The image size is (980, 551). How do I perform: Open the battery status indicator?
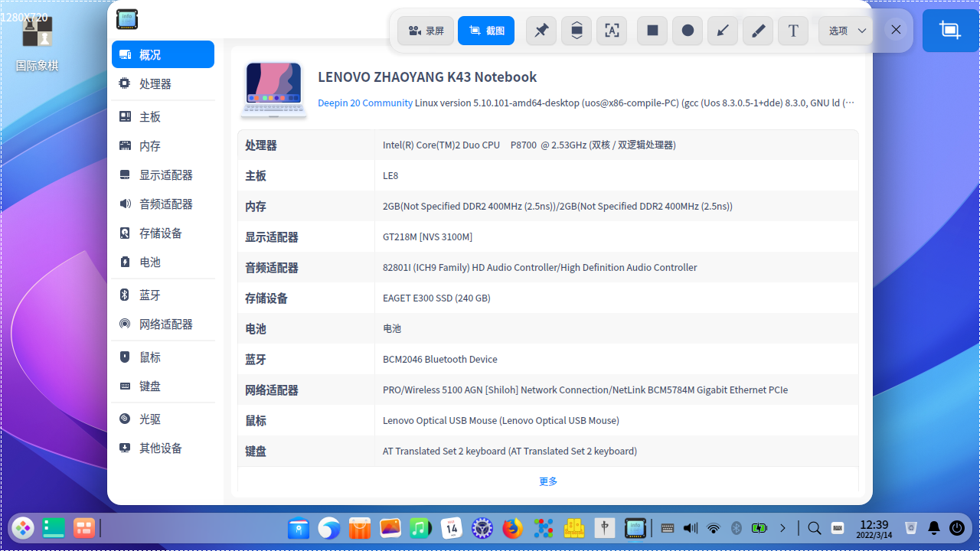tap(759, 528)
